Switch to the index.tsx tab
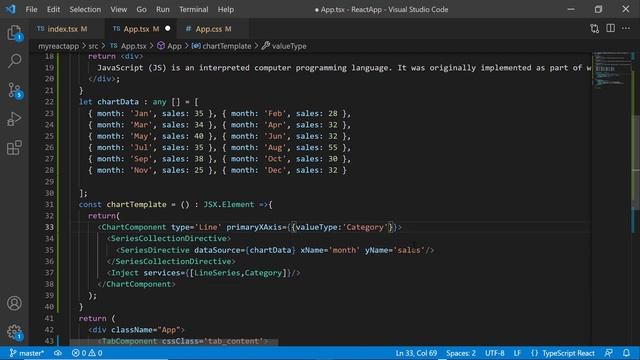Viewport: 640px width, 360px height. [x=67, y=29]
